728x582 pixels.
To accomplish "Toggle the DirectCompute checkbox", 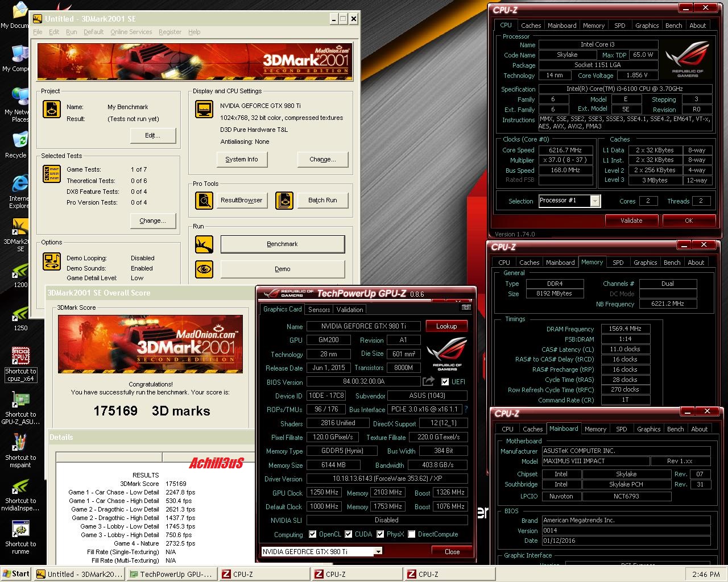I will (x=411, y=534).
